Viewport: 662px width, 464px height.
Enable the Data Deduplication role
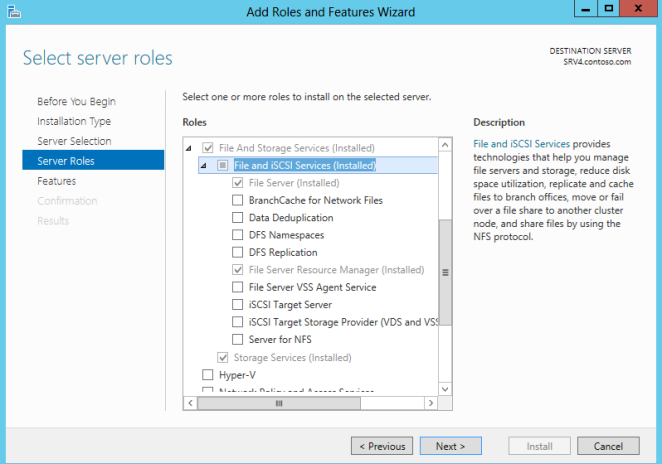coord(237,218)
